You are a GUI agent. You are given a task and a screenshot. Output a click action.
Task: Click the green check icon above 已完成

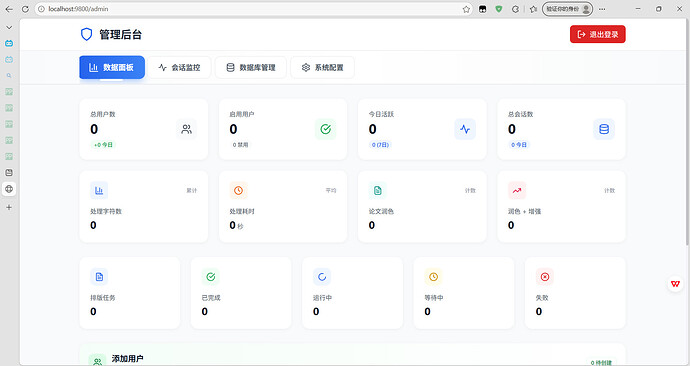[211, 277]
